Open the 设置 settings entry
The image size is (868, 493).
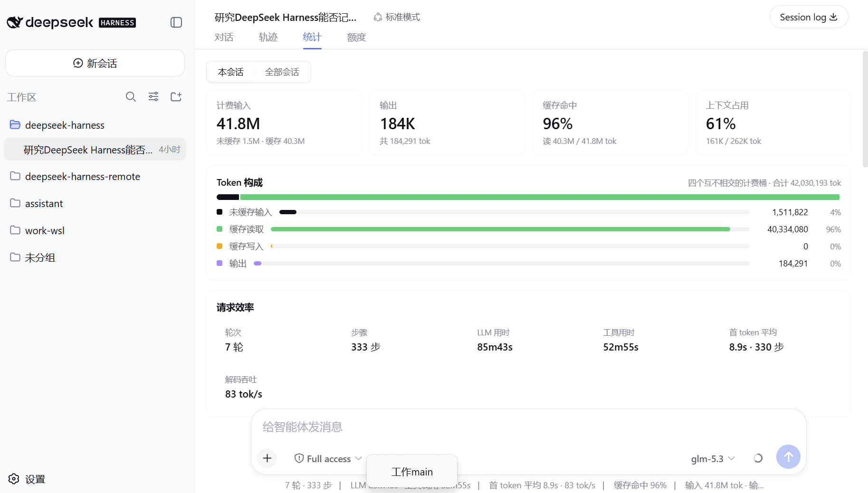27,479
